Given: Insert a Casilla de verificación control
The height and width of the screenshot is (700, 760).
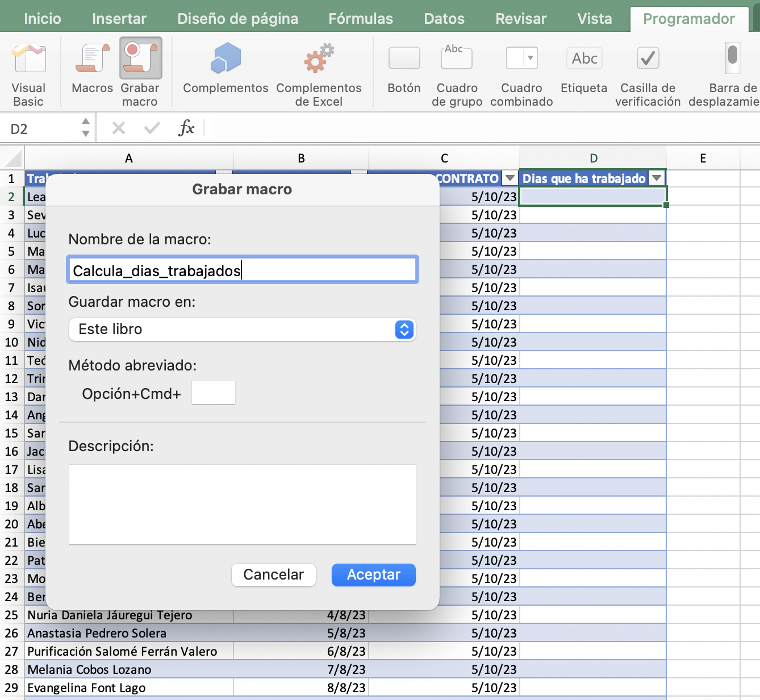Looking at the screenshot, I should (648, 58).
